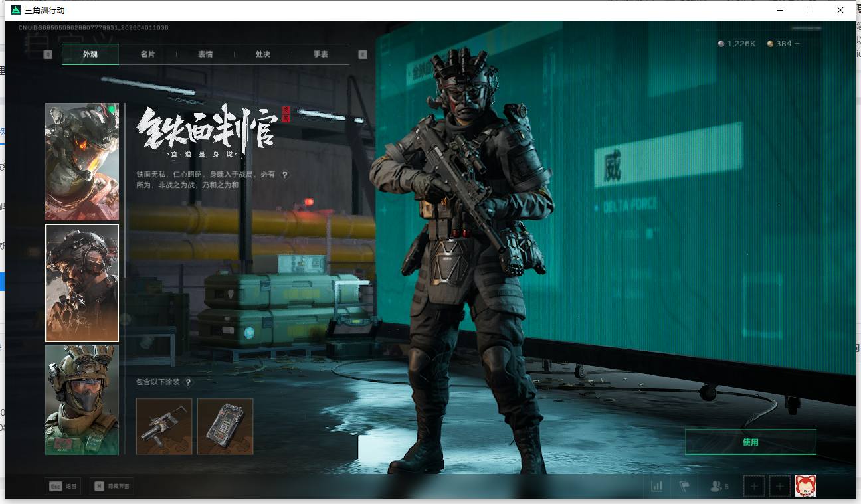861x504 pixels.
Task: Select the highlighted second operator skin thumbnail
Action: (x=82, y=283)
